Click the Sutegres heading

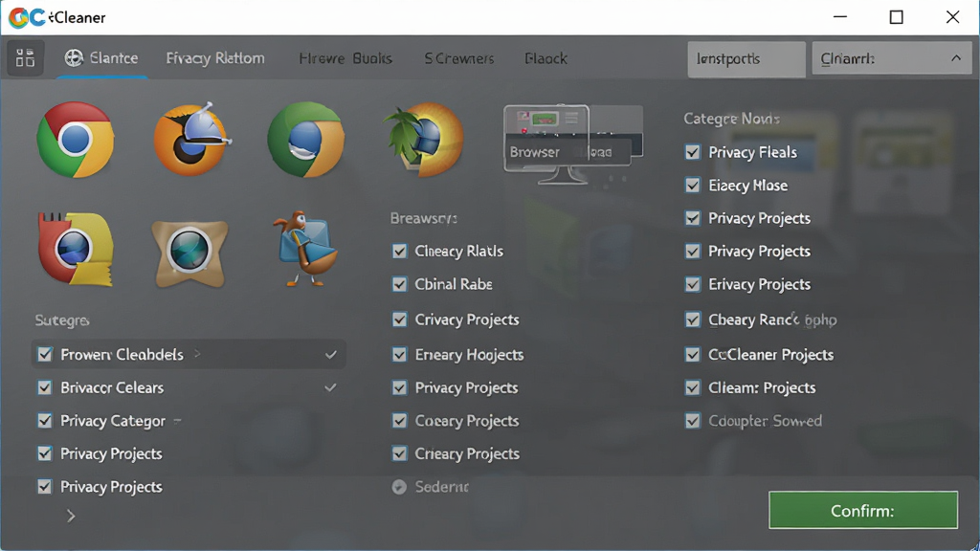[62, 320]
